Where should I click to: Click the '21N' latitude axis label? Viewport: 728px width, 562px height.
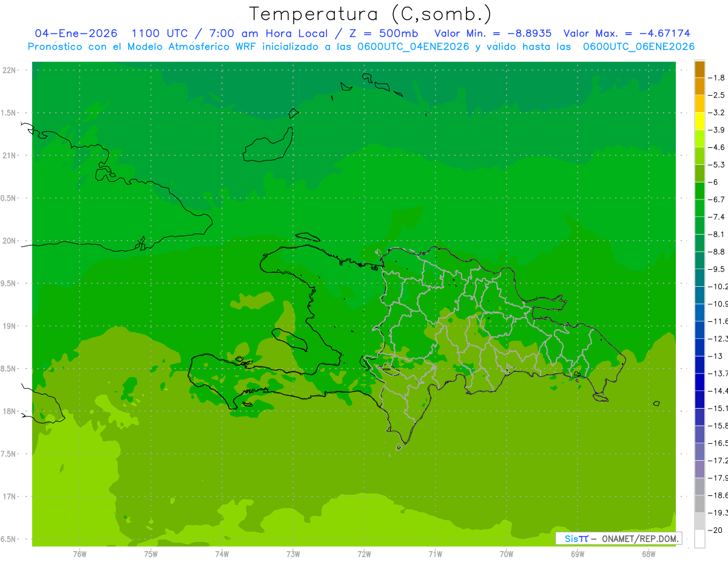click(x=10, y=156)
